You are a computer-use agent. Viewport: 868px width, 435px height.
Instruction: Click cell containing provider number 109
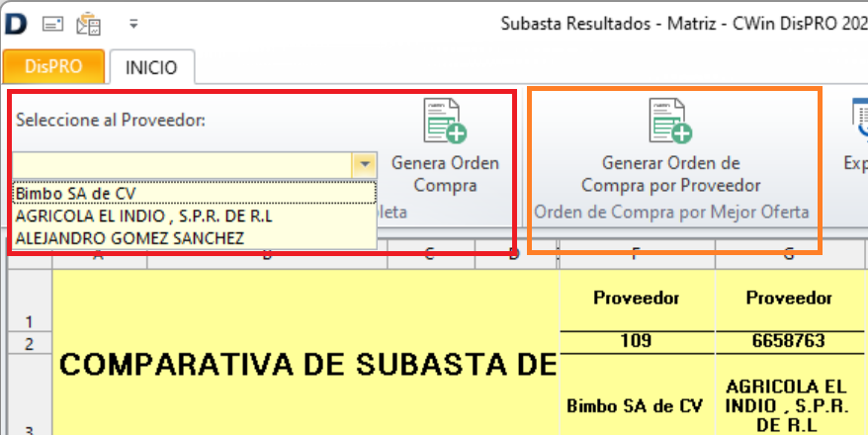click(x=637, y=341)
